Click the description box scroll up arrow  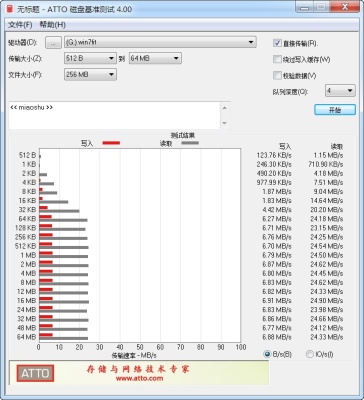tap(225, 108)
